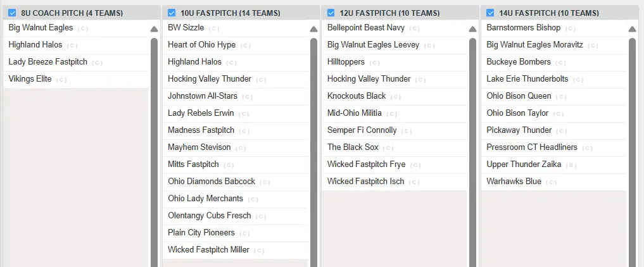Click the scroll-up arrow in 10U Fastpitch list
Screen dimensions: 644x267
313,29
